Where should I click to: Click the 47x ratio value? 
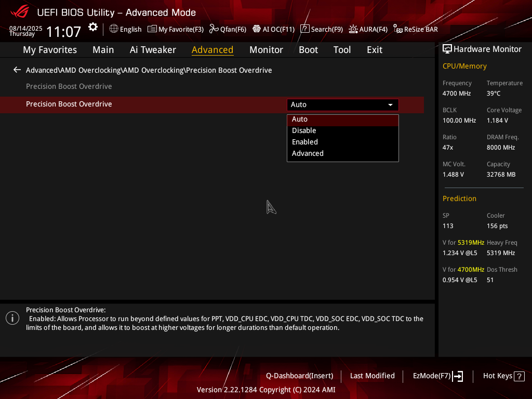click(x=448, y=148)
